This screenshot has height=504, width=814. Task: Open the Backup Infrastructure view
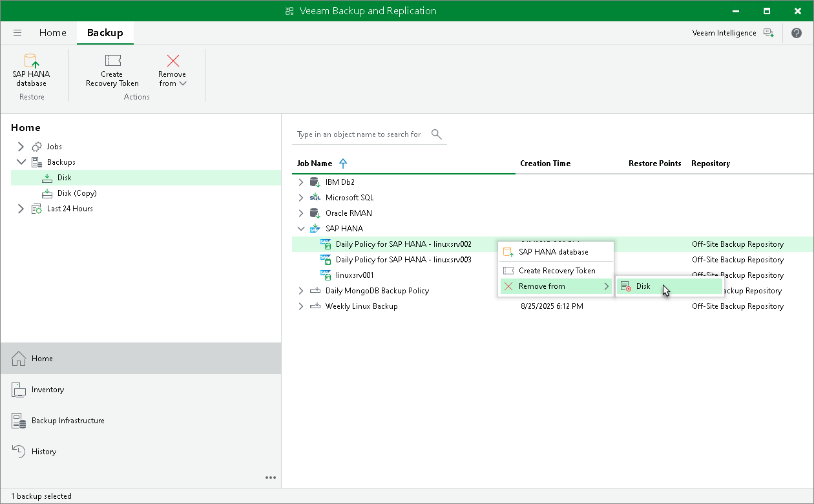[x=68, y=421]
